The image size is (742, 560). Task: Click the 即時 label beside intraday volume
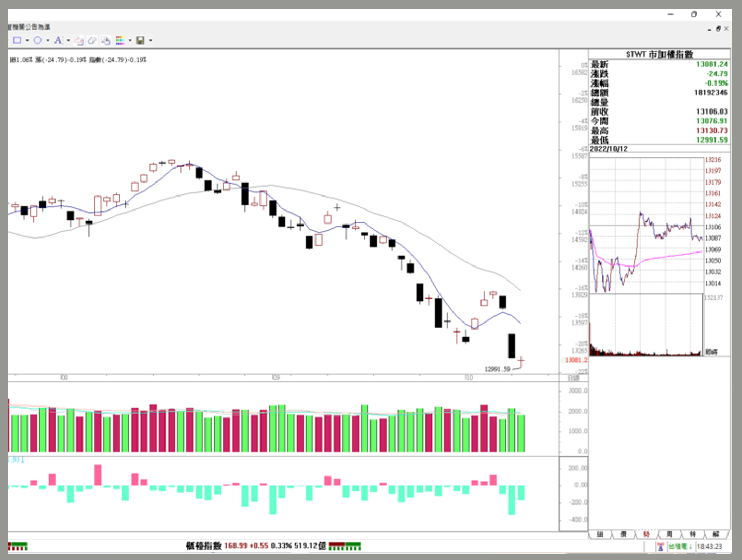coord(711,352)
